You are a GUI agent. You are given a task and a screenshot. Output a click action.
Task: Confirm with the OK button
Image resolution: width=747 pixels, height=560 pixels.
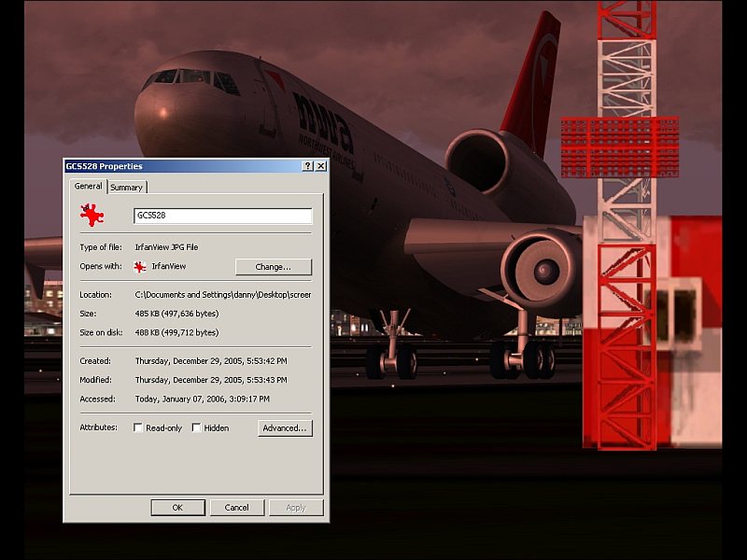177,508
